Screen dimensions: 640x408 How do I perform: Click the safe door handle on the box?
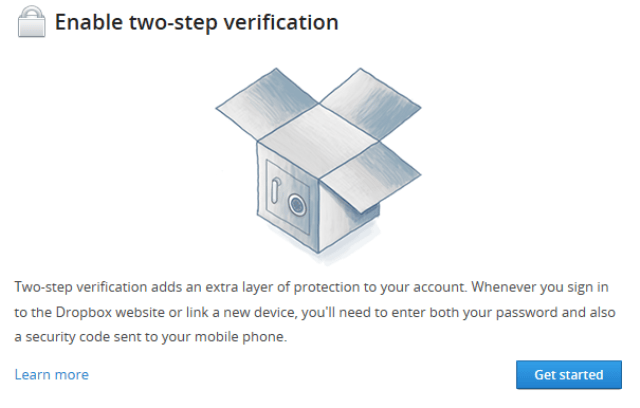(276, 190)
